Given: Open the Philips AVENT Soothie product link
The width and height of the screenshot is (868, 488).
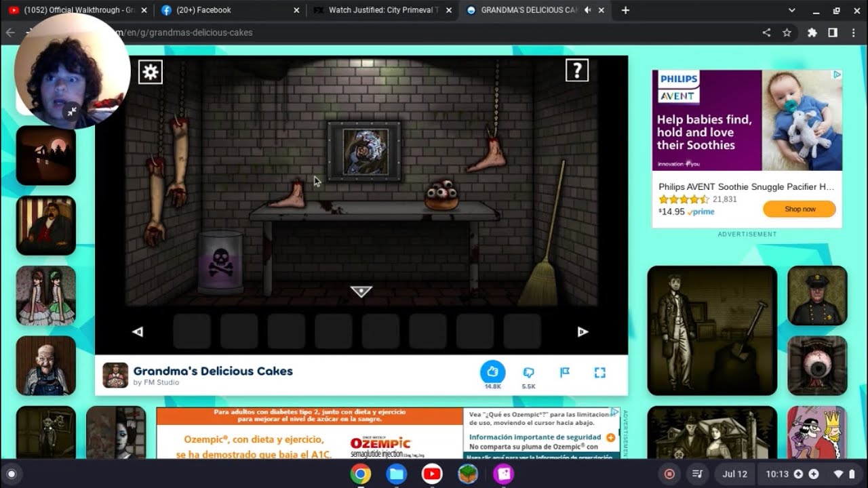Looking at the screenshot, I should (746, 186).
